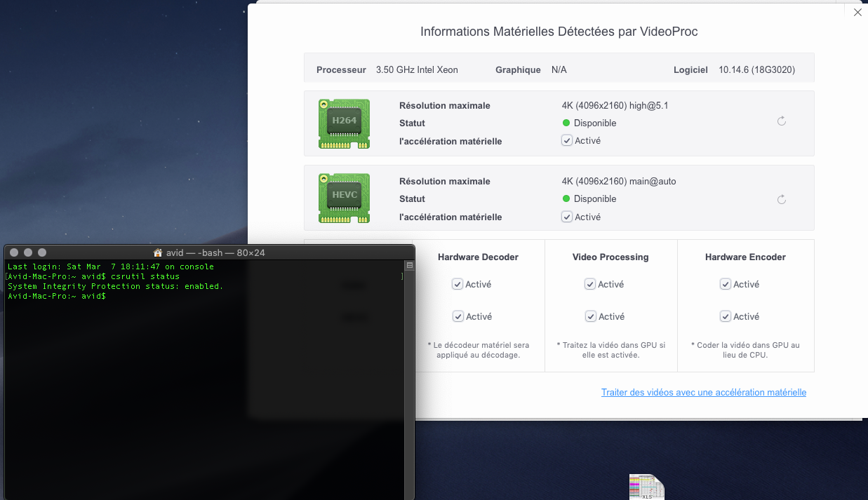Click the Hardware Encoder column header
868x500 pixels.
point(745,257)
